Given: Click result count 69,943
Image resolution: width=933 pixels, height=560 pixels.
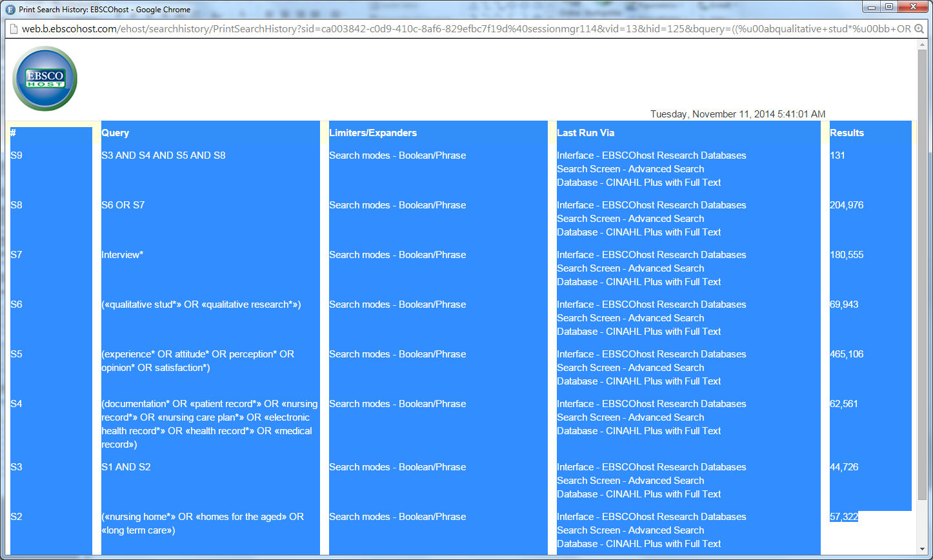Looking at the screenshot, I should pyautogui.click(x=844, y=305).
